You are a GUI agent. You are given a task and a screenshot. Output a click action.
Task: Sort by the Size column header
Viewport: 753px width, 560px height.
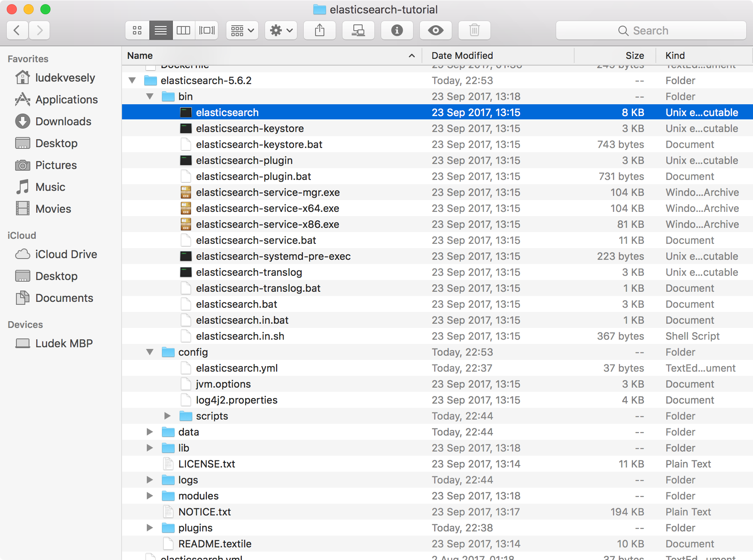(x=615, y=55)
